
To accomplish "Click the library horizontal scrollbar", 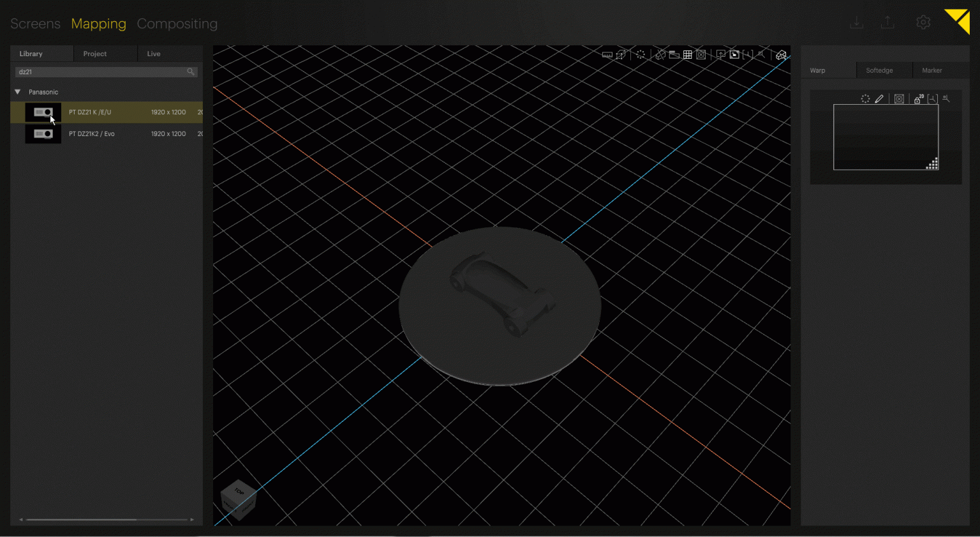I will coord(81,520).
